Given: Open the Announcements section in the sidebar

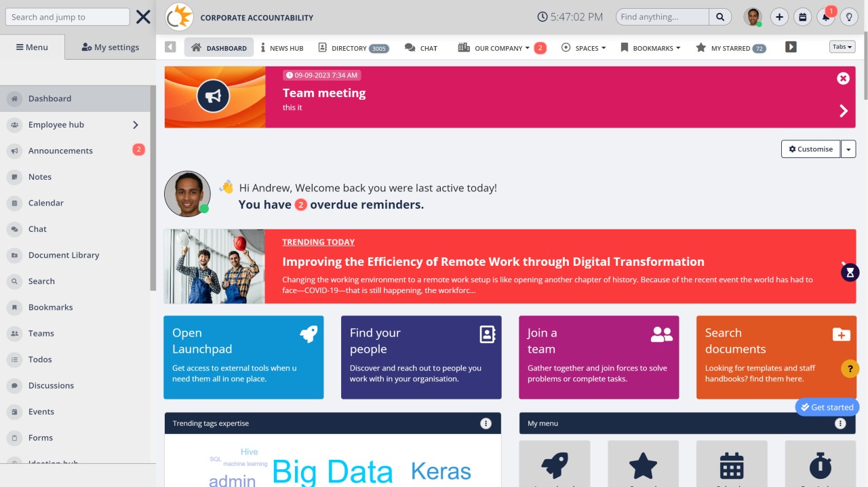Looking at the screenshot, I should 61,151.
